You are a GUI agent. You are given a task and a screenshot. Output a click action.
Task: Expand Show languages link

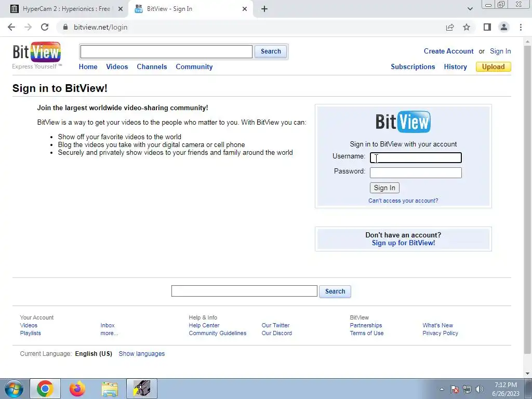[x=141, y=353]
